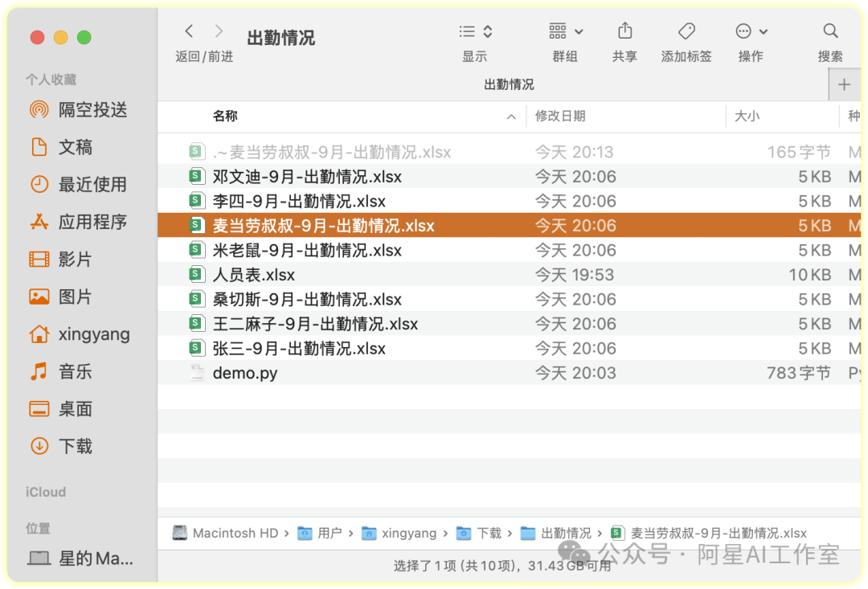The image size is (868, 589).
Task: Click the forward arrow in toolbar
Action: click(219, 31)
